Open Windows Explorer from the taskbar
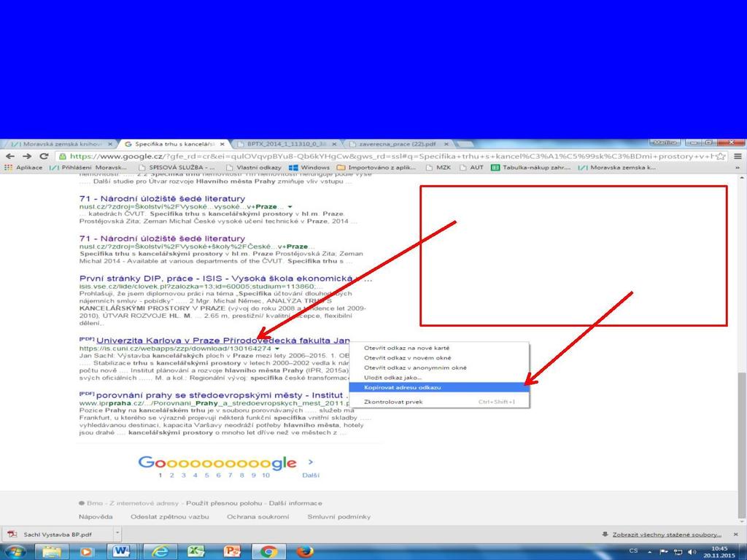 coord(52,551)
